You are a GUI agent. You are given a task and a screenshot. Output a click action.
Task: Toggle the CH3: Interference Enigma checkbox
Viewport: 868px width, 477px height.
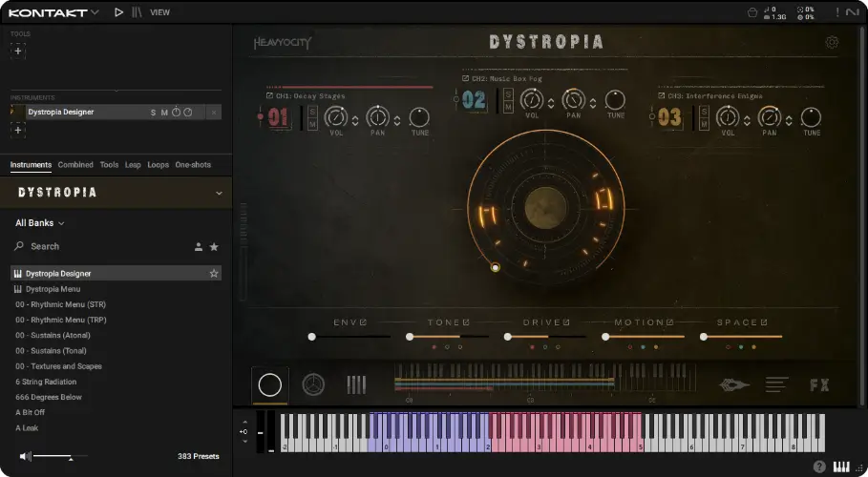coord(662,96)
